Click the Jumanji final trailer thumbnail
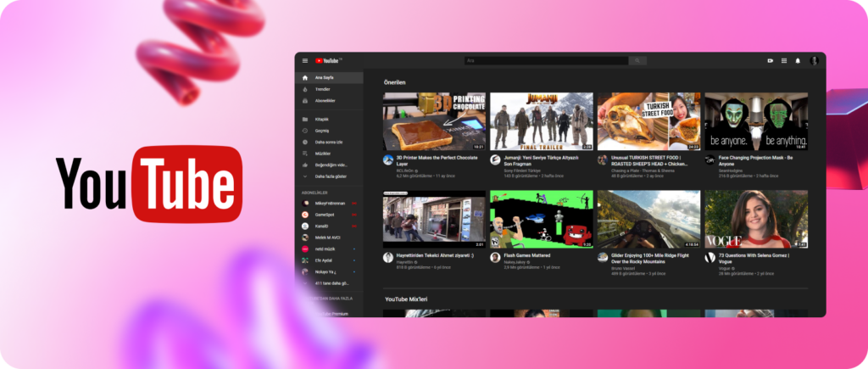 pos(542,121)
